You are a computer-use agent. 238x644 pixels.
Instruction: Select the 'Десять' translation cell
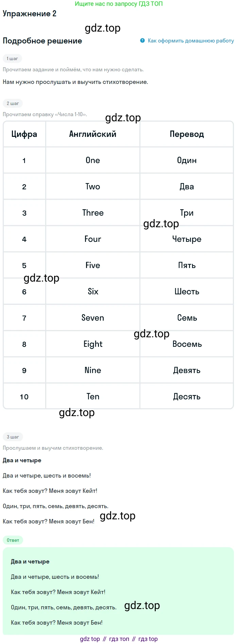pos(187,397)
